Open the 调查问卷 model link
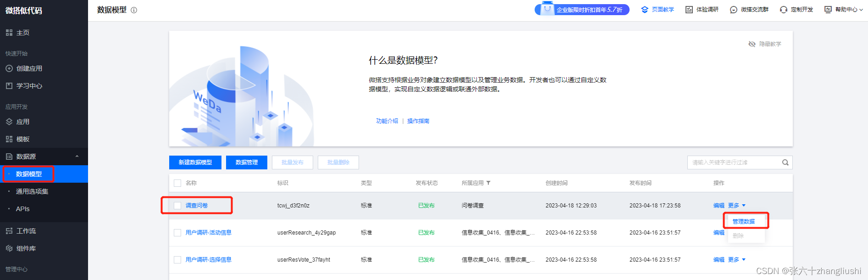Image resolution: width=868 pixels, height=280 pixels. tap(197, 206)
